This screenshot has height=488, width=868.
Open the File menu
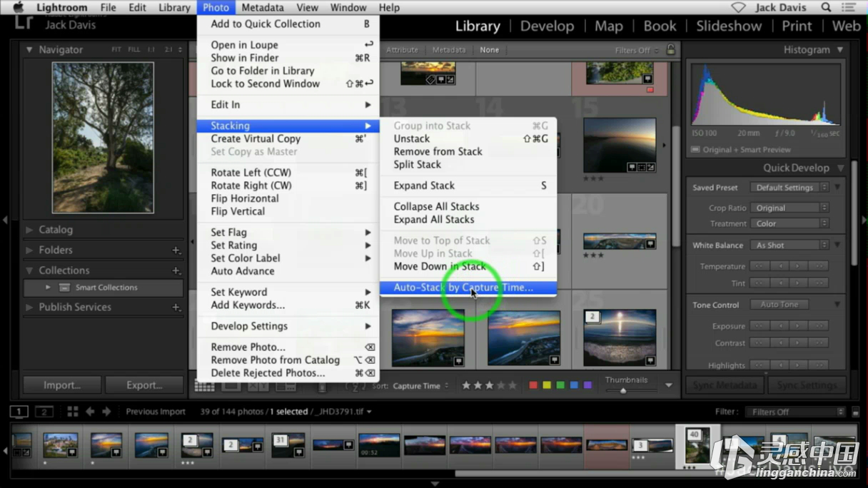(108, 7)
